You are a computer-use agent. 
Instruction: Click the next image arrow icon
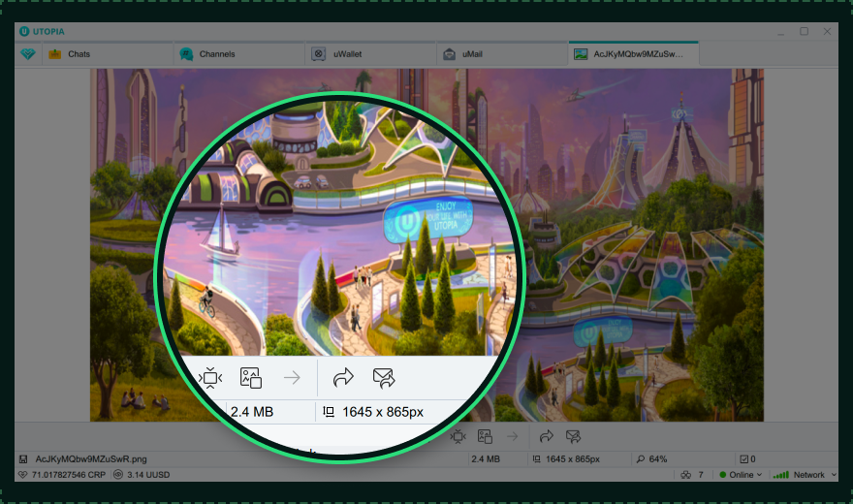(512, 436)
